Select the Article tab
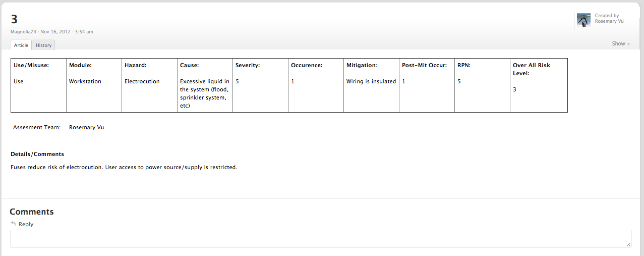Image resolution: width=644 pixels, height=256 pixels. pyautogui.click(x=21, y=45)
